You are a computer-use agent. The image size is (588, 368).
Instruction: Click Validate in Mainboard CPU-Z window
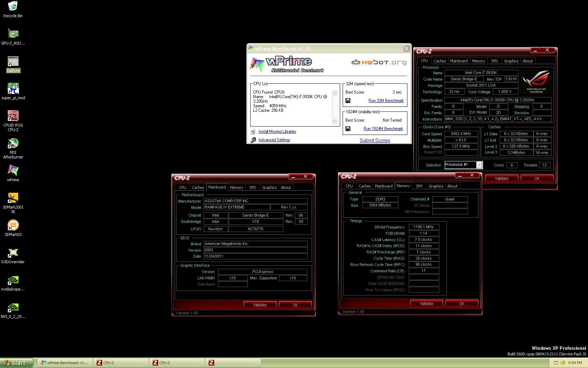pyautogui.click(x=260, y=305)
